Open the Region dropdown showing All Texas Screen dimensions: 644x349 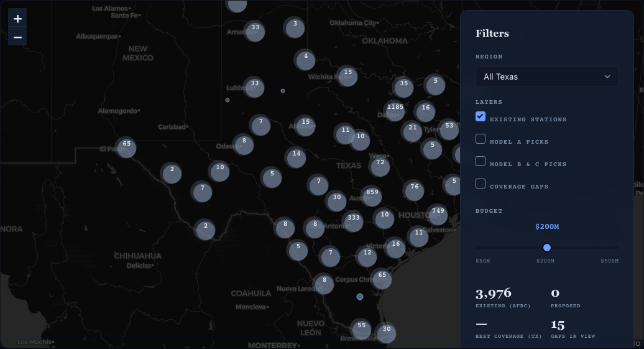(546, 77)
